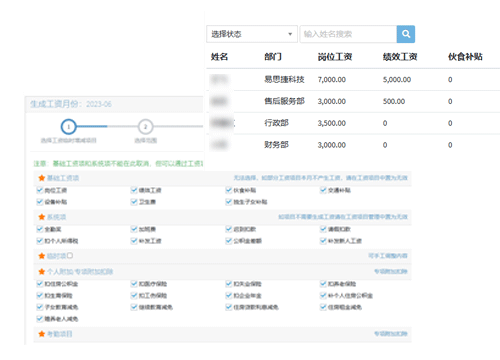This screenshot has height=360, width=500.
Task: Click the 伙食补贴 column header
Action: [465, 57]
